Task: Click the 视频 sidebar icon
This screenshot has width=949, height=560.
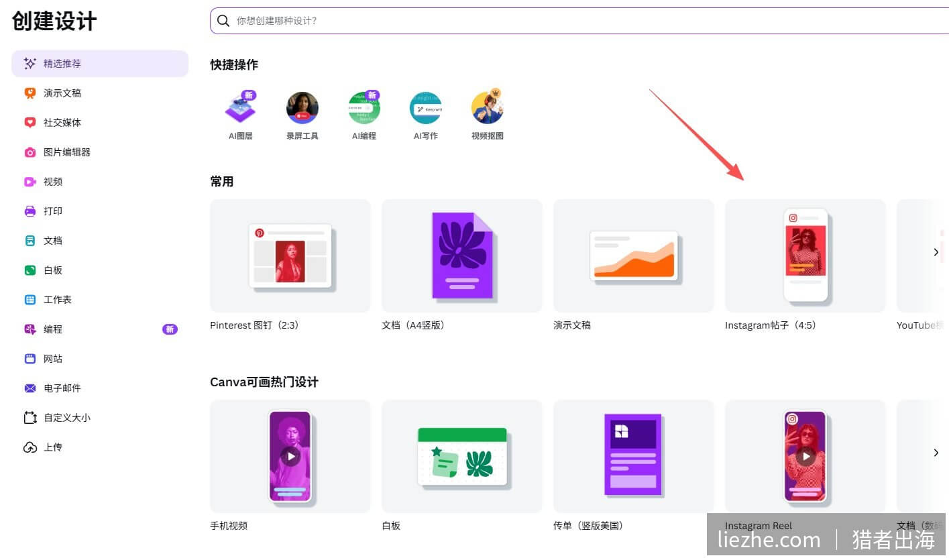Action: click(30, 182)
